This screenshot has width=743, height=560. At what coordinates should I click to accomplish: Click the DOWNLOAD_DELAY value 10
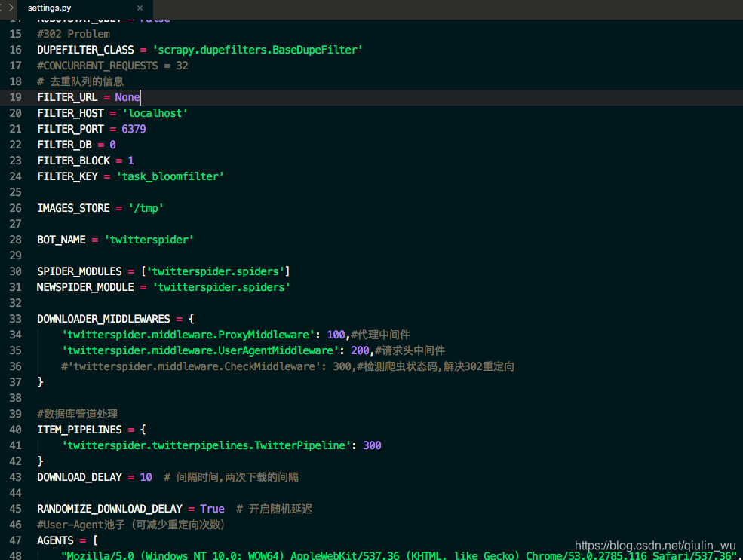pyautogui.click(x=146, y=477)
